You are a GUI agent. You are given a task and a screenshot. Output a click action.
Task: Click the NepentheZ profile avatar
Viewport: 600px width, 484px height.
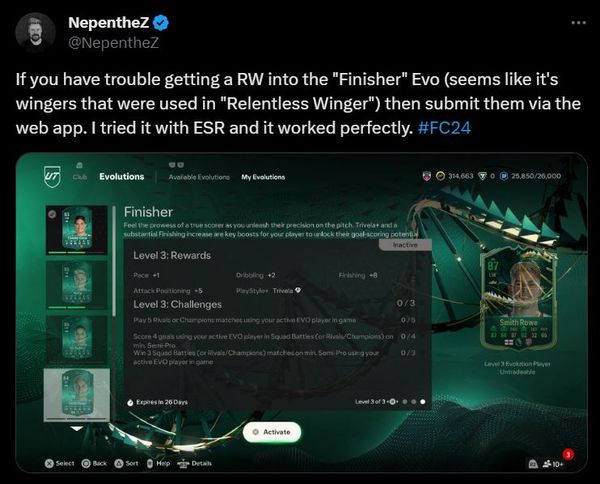36,31
